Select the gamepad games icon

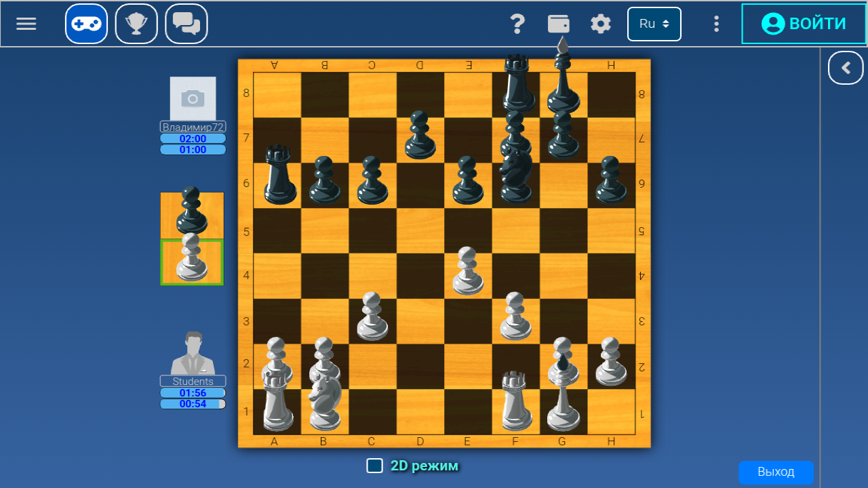click(x=85, y=23)
